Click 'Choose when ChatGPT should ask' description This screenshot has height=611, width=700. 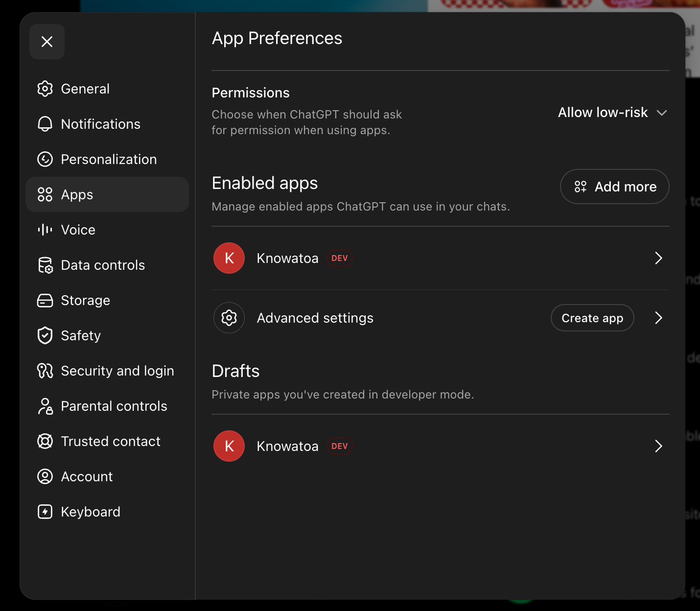(x=306, y=122)
